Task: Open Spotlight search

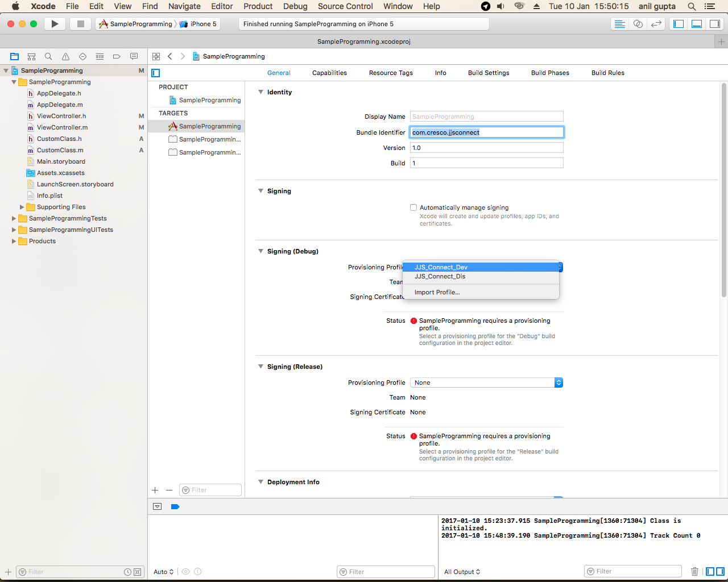Action: (692, 6)
